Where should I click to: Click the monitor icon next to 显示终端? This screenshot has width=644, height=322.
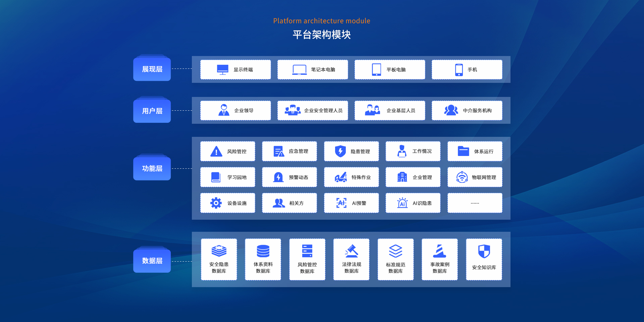coord(223,69)
